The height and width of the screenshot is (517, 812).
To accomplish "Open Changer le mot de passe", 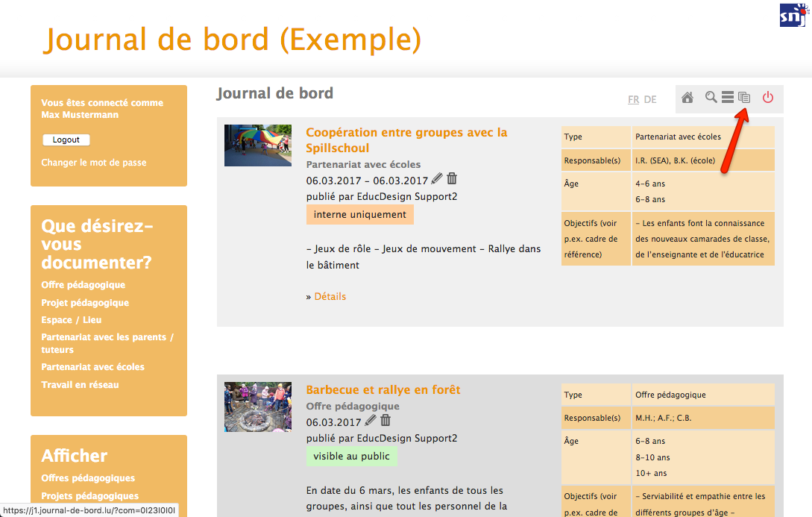I will coord(94,163).
